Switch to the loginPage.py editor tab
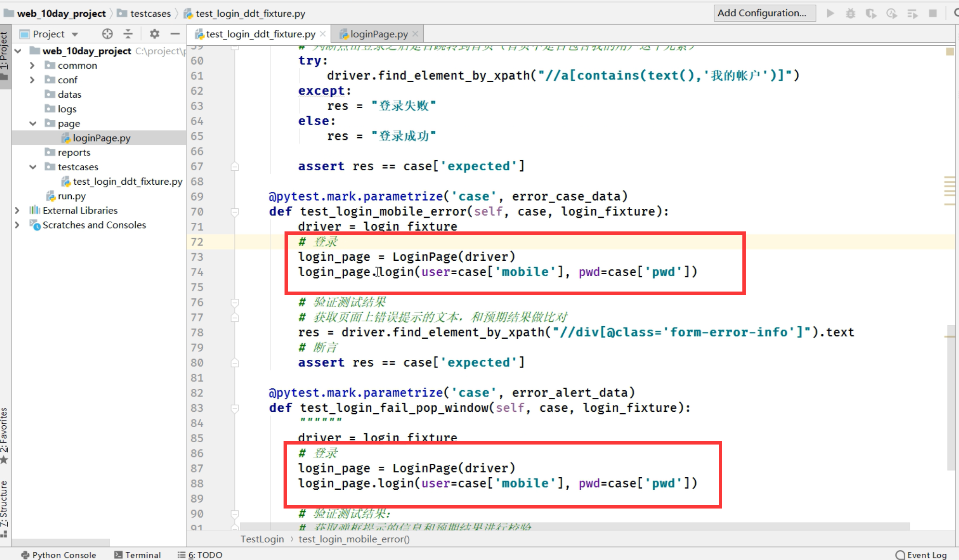The image size is (959, 560). tap(378, 34)
